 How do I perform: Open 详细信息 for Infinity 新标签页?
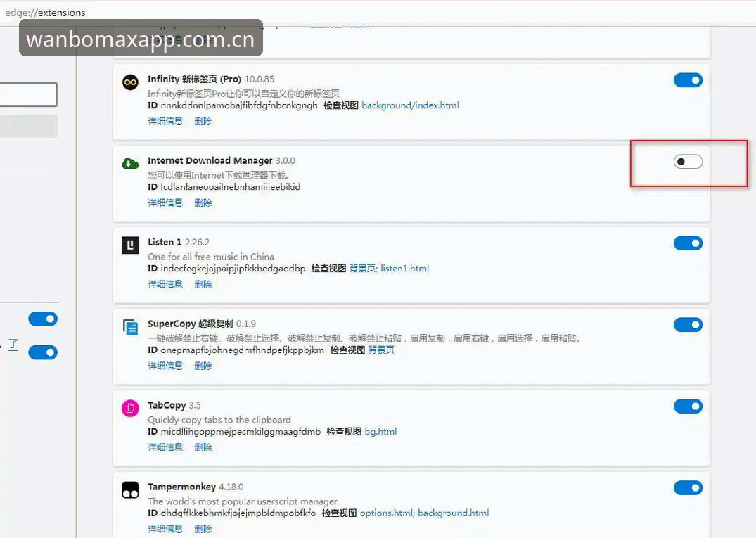click(x=165, y=121)
